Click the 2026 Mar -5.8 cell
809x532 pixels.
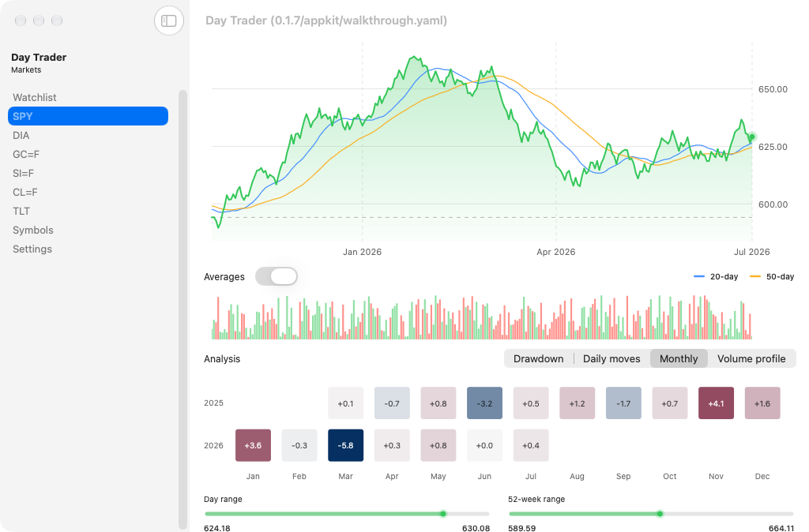pyautogui.click(x=346, y=445)
